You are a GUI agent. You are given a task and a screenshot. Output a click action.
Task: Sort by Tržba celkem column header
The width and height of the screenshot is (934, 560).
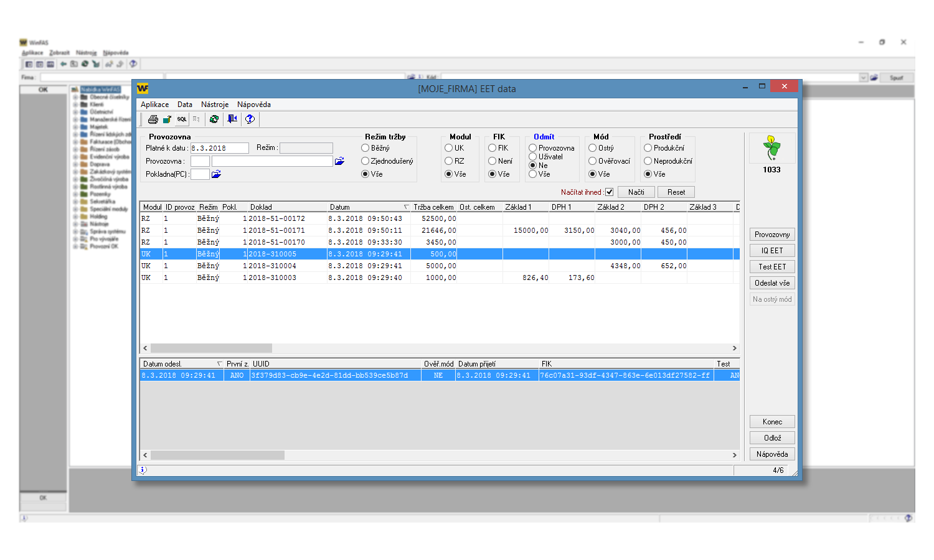click(x=433, y=207)
